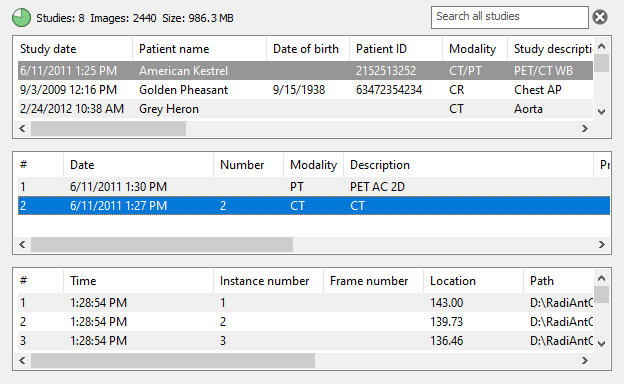The image size is (624, 384).
Task: Select image row with location 143.00
Action: [305, 303]
